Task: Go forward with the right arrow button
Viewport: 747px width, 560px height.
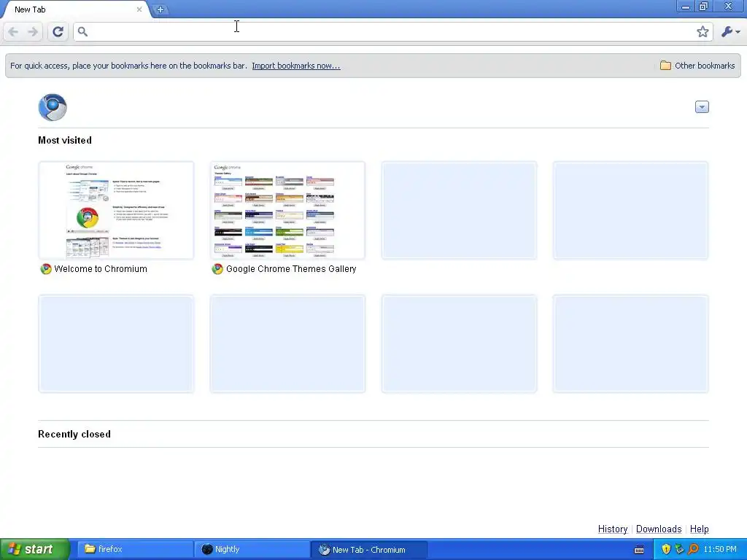Action: (x=33, y=32)
